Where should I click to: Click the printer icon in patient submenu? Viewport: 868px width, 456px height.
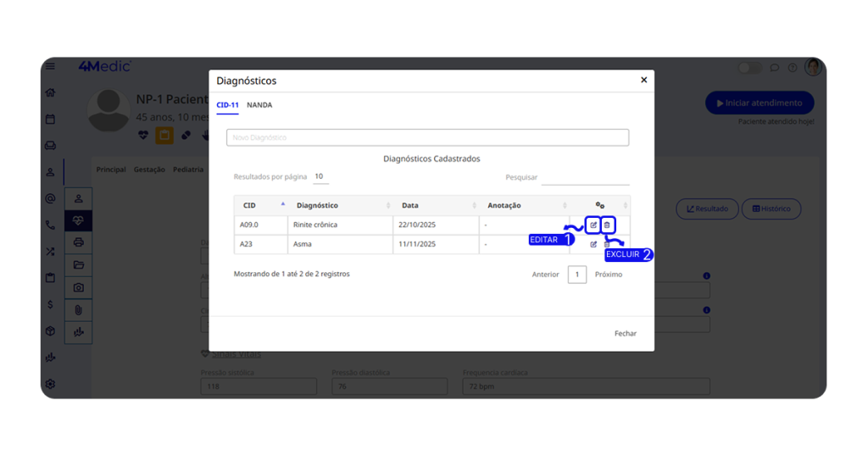(x=79, y=242)
